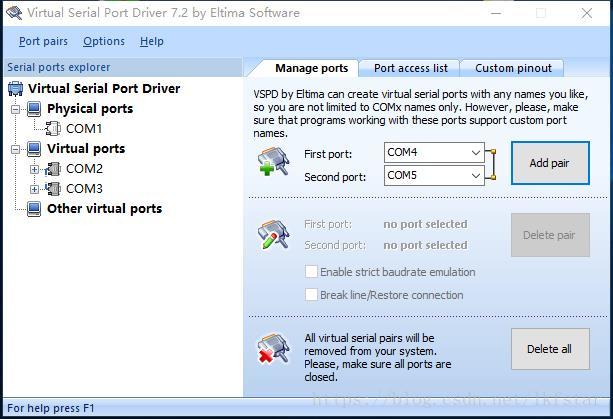
Task: Select COM3 label in the tree
Action: tap(84, 189)
